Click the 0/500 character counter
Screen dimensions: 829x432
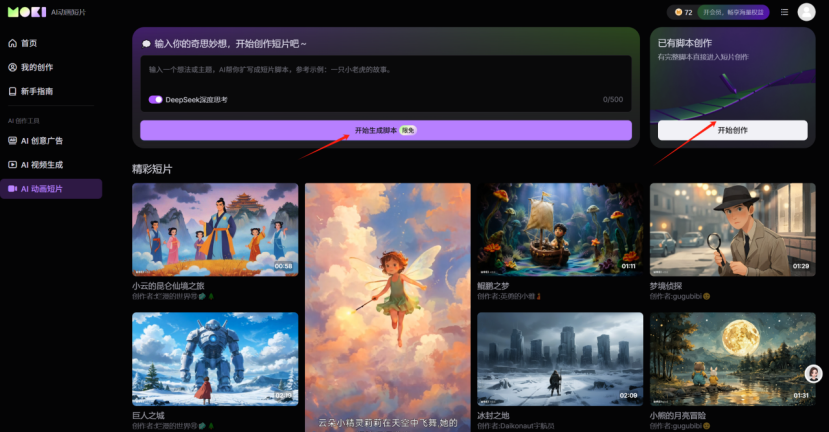coord(613,99)
